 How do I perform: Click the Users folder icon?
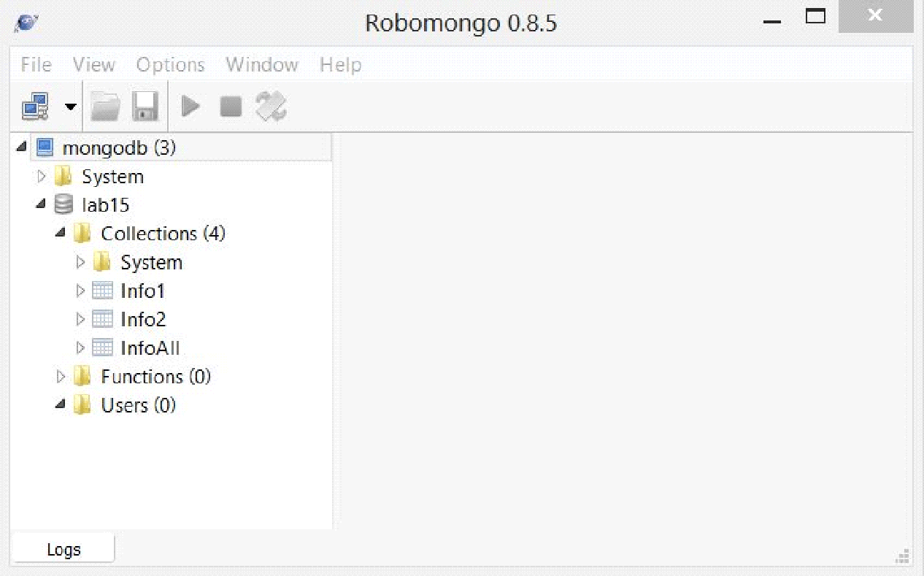82,404
